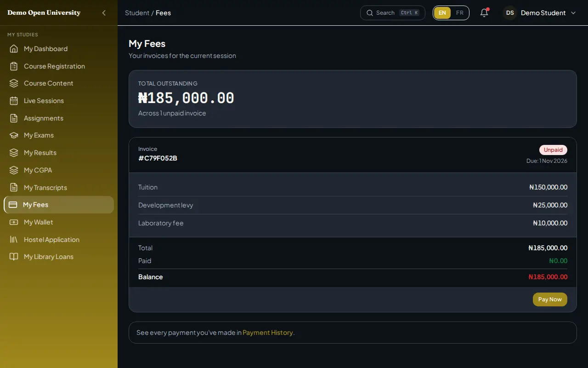Open notifications with the bell icon

pos(484,13)
